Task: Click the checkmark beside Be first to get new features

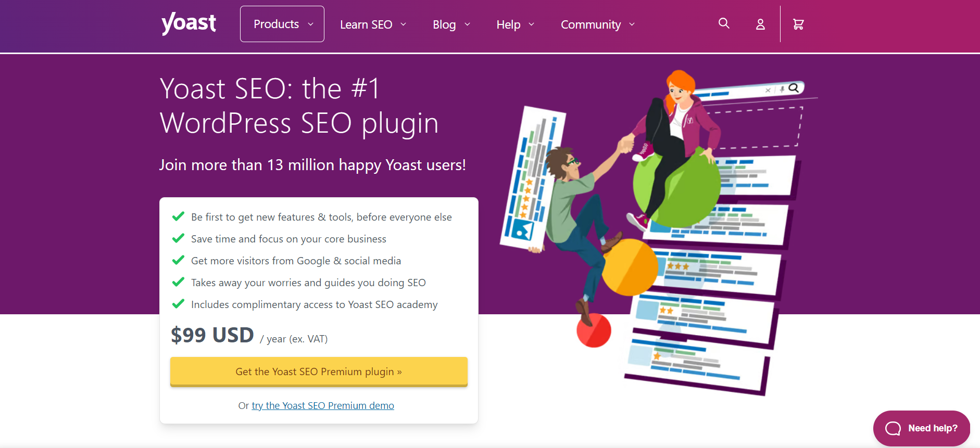Action: click(x=178, y=216)
